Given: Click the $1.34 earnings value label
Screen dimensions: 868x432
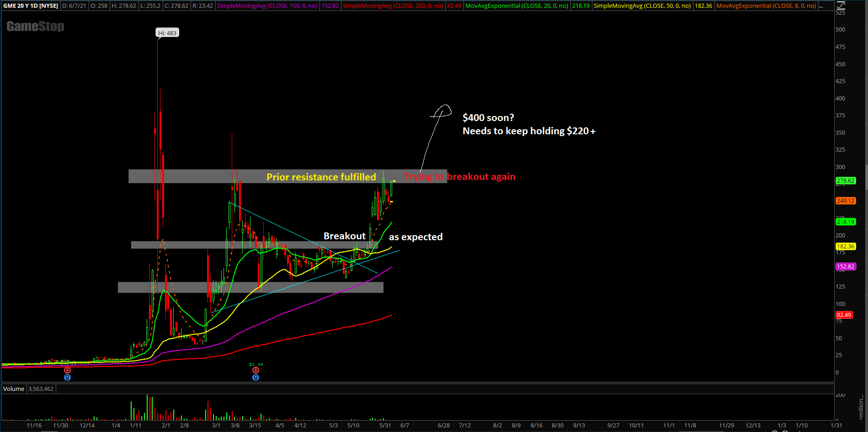Looking at the screenshot, I should [x=256, y=364].
